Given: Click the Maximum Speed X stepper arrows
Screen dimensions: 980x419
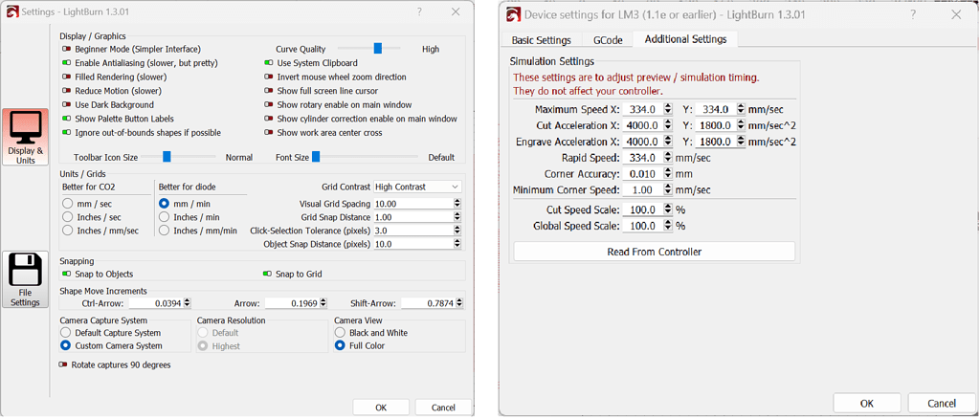Looking at the screenshot, I should 669,109.
